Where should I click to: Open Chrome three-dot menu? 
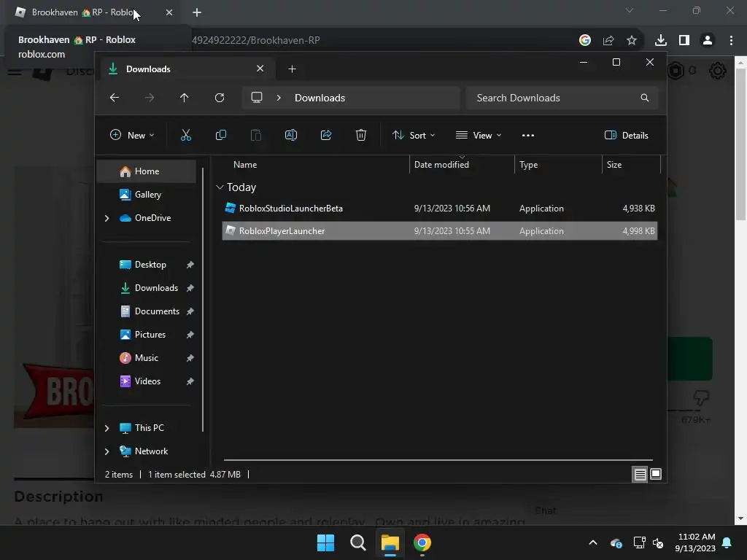[731, 41]
